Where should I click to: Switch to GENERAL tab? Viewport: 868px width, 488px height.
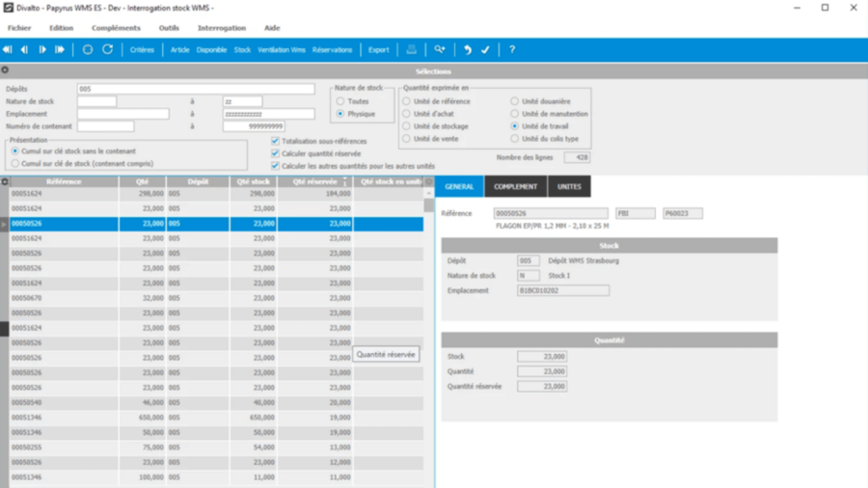459,186
